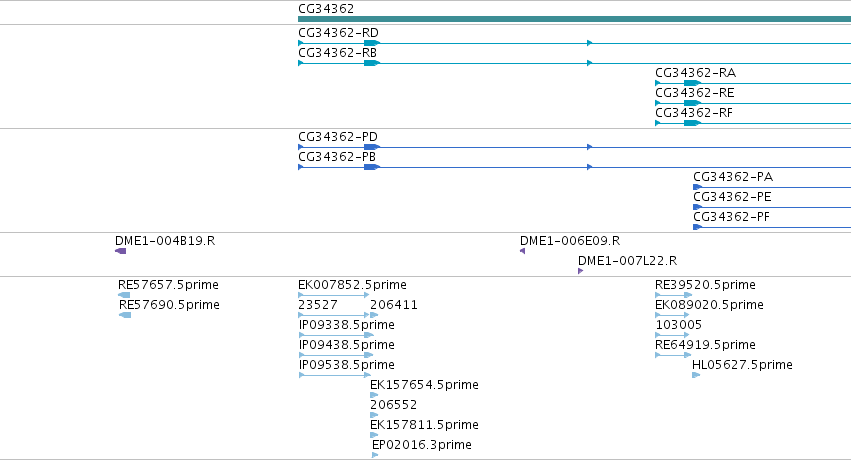
Task: Select EST EK007852.5prime label
Action: [x=352, y=285]
